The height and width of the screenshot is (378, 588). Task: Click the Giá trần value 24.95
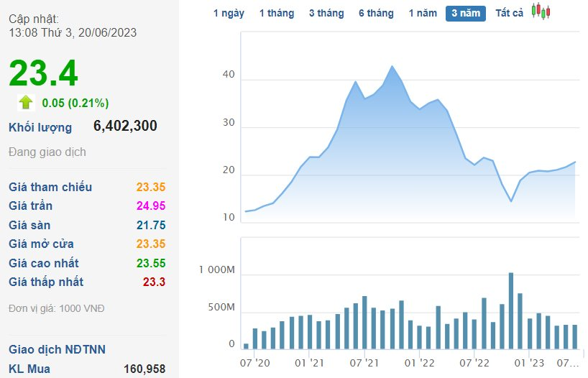coord(151,206)
